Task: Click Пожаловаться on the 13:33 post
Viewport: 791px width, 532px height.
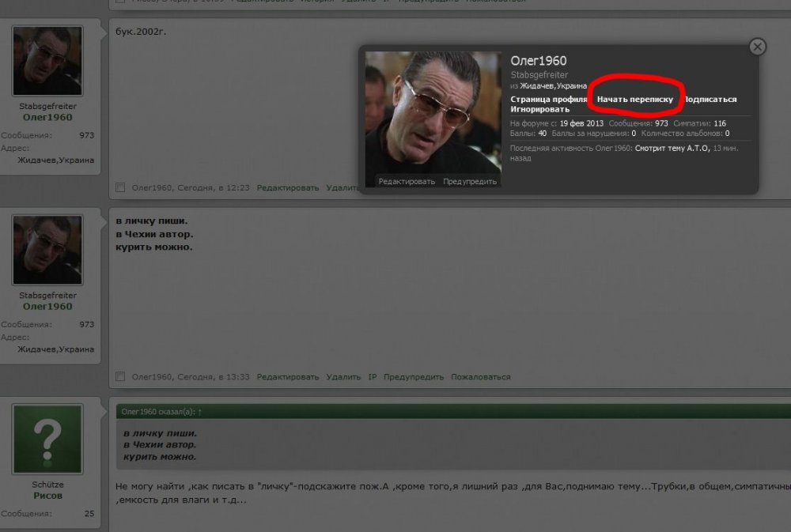Action: (481, 377)
